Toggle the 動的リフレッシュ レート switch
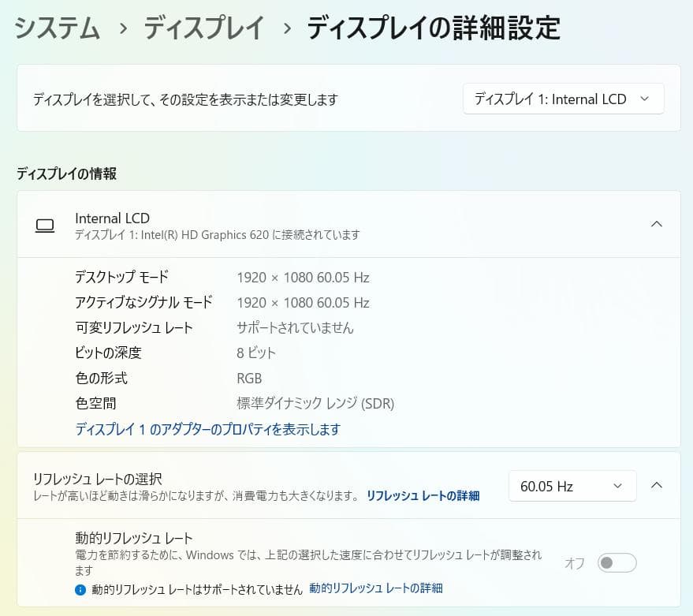Image resolution: width=693 pixels, height=616 pixels. pyautogui.click(x=617, y=562)
